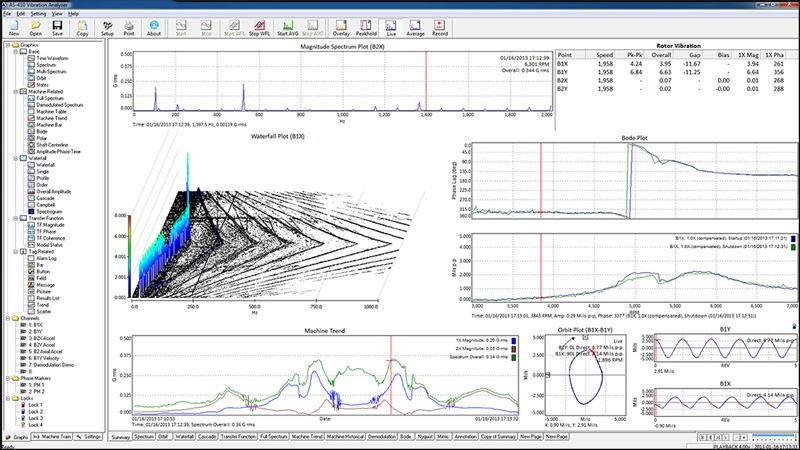800x450 pixels.
Task: Activate the Peakhold toolbar icon
Action: coord(366,28)
